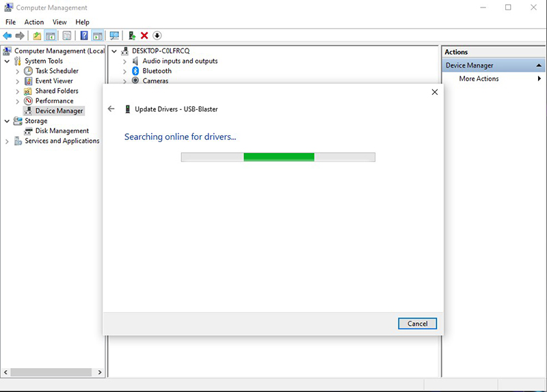Cancel the driver search
Image resolution: width=547 pixels, height=392 pixels.
pos(417,324)
